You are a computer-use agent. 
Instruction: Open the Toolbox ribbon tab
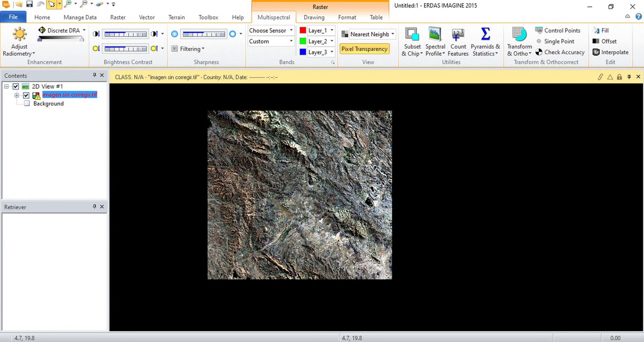pos(208,17)
